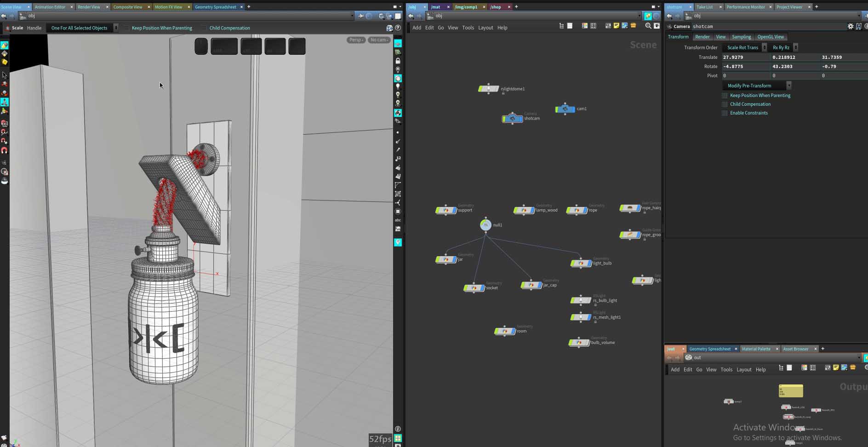This screenshot has height=447, width=868.
Task: Toggle Child Compensation checkbox in parameters panel
Action: 725,104
